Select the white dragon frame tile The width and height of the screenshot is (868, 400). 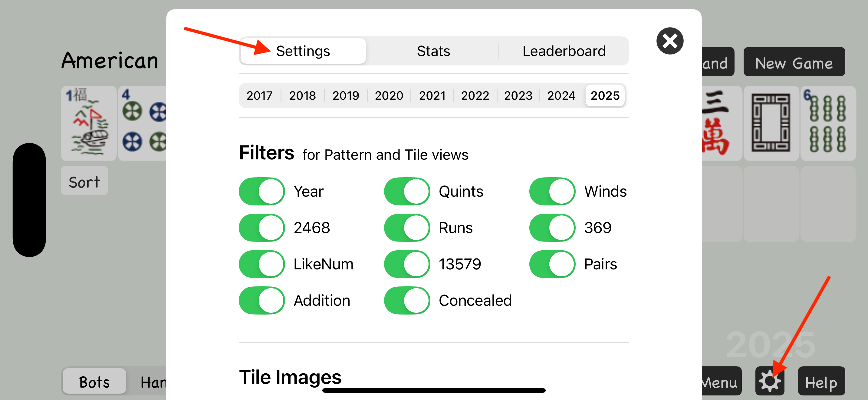coord(771,123)
